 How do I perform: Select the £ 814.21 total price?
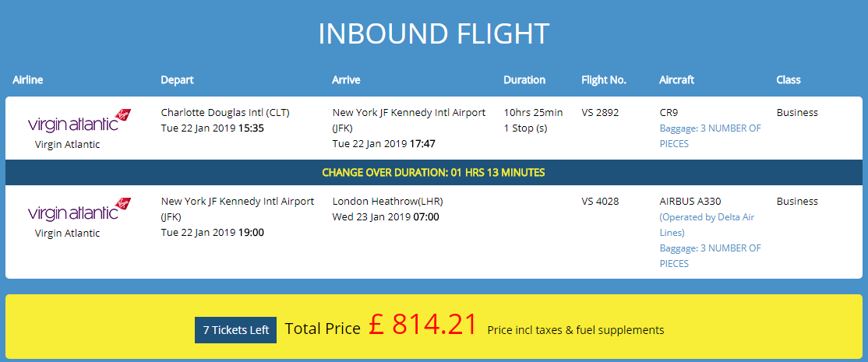(x=423, y=325)
